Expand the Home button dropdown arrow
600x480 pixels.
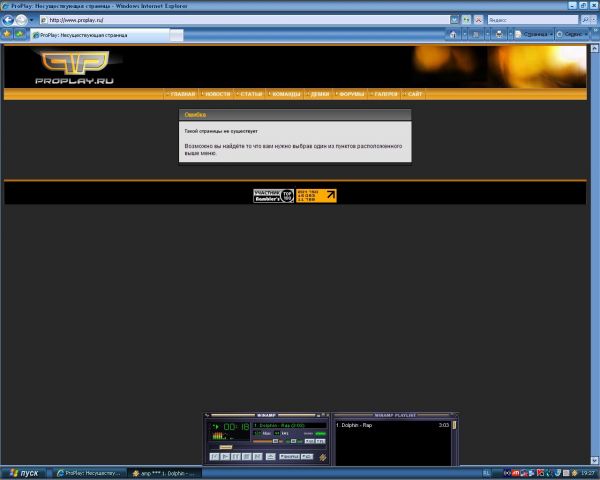[x=464, y=35]
